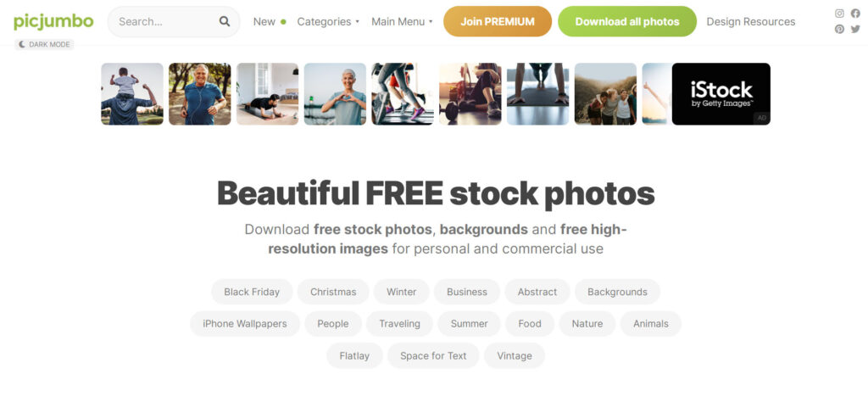This screenshot has height=396, width=868.
Task: Open Facebook social icon
Action: pos(855,14)
